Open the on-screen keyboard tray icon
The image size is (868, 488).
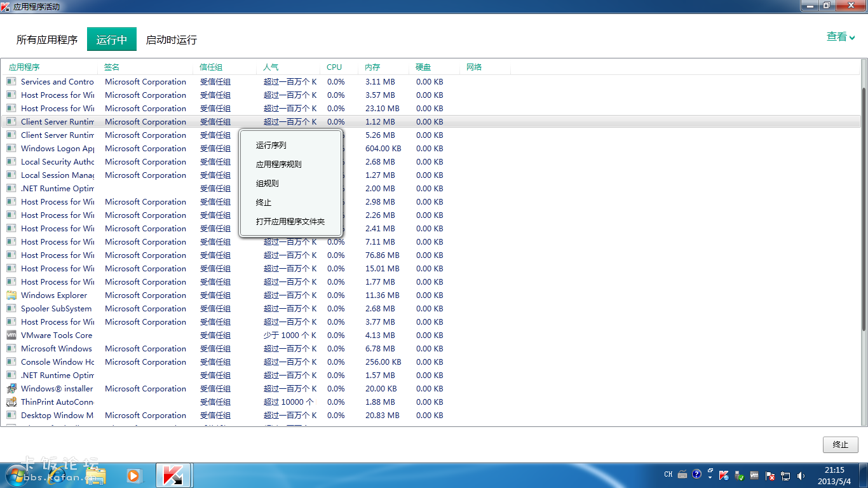(x=682, y=475)
